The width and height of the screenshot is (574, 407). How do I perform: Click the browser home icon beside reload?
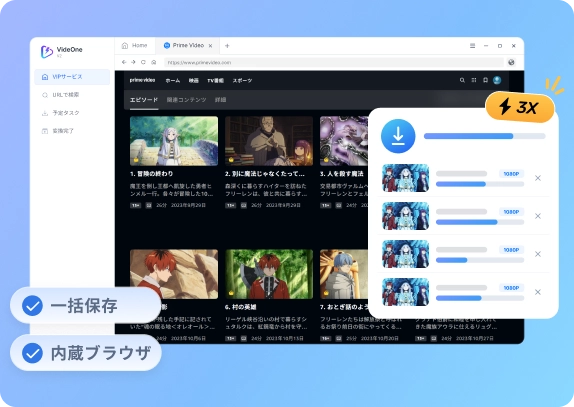click(154, 62)
